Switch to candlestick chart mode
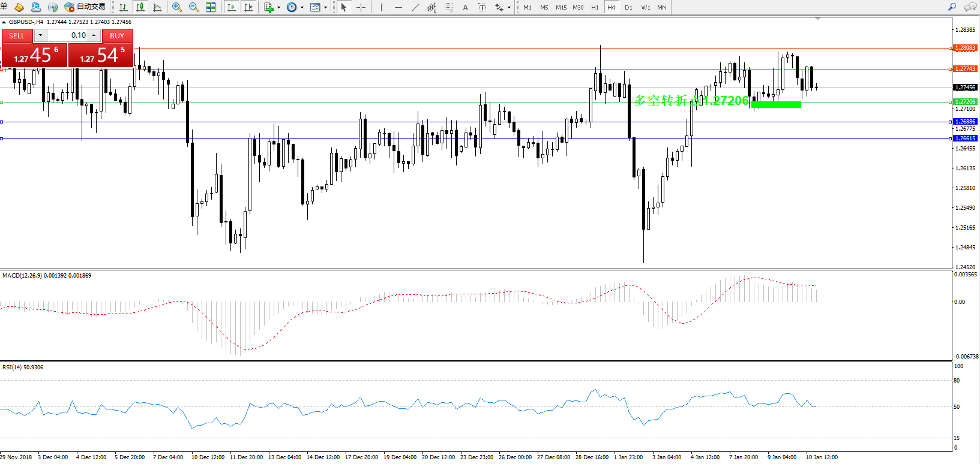 pos(140,7)
